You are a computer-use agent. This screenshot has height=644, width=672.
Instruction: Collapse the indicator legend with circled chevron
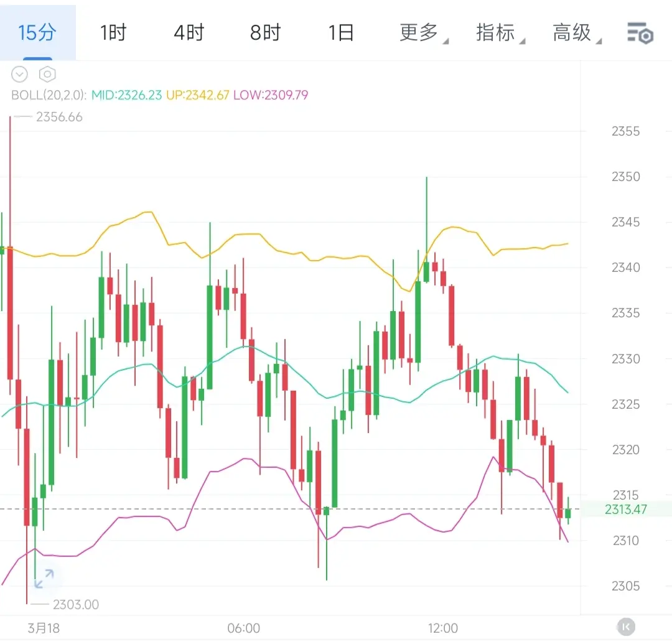click(x=20, y=75)
